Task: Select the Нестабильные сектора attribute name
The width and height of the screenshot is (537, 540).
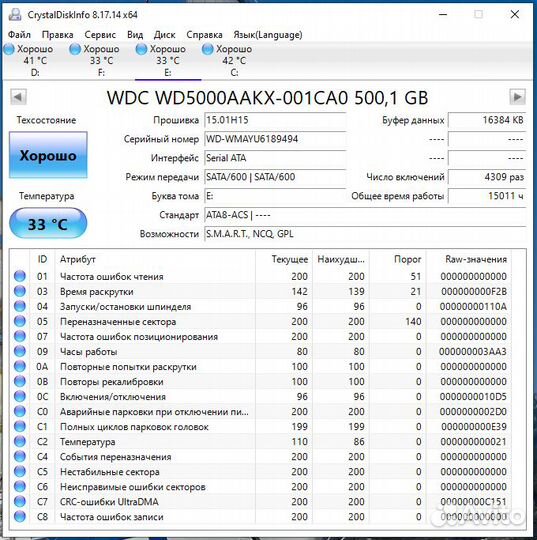Action: (x=110, y=472)
